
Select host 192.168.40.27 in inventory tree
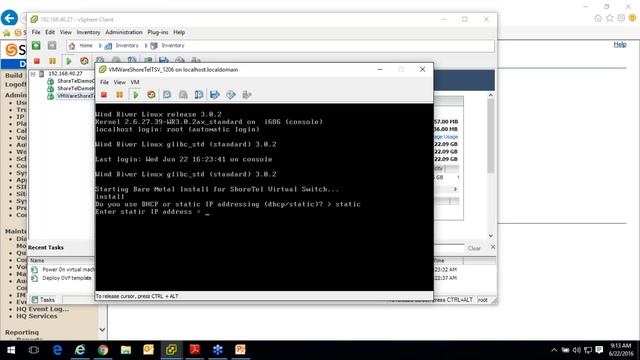click(65, 74)
